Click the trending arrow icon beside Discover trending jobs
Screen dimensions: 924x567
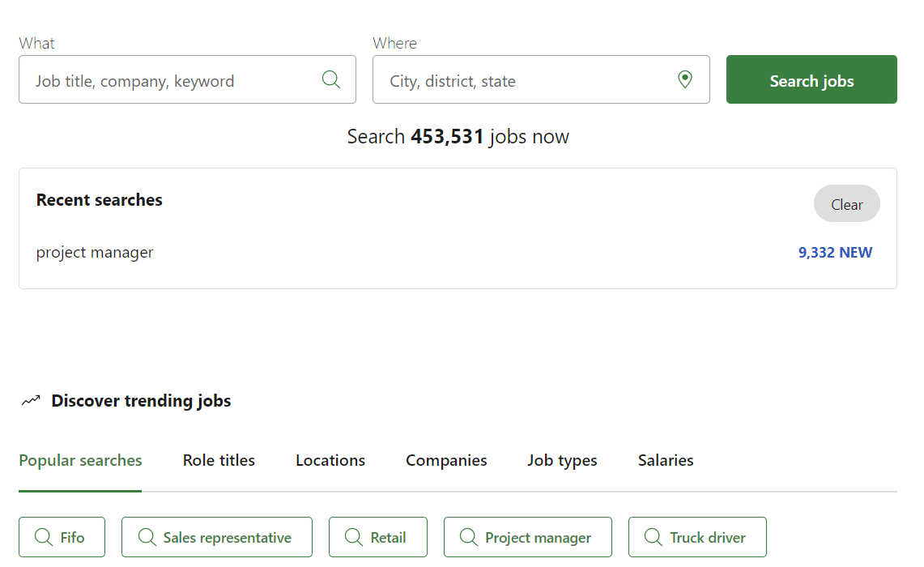click(31, 400)
